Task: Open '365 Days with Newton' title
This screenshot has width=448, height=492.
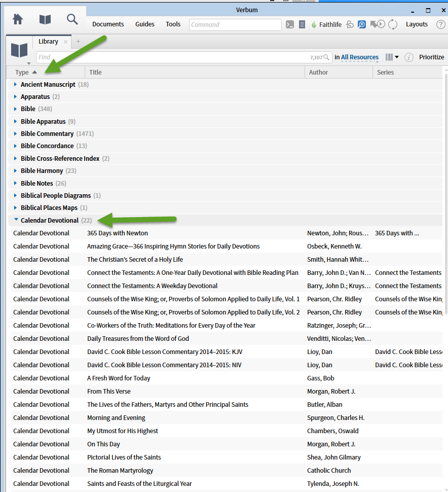Action: [x=118, y=233]
